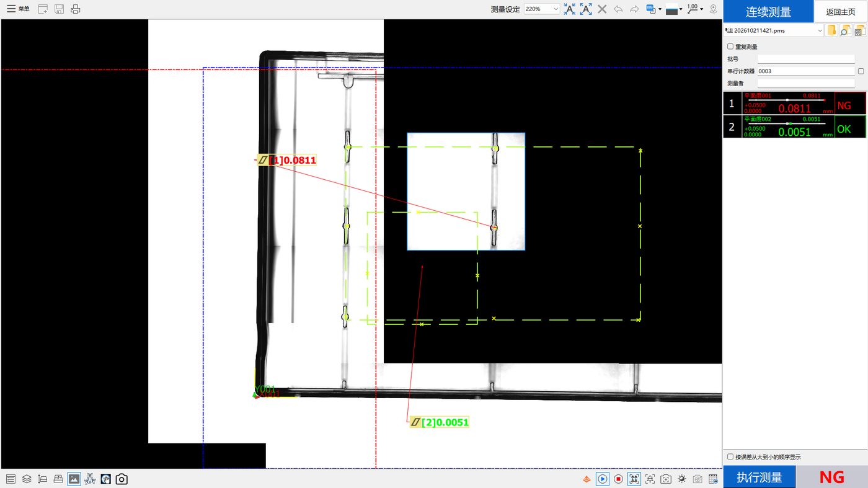The width and height of the screenshot is (868, 488).
Task: Click the 串行计数器 field showing 0003
Action: point(806,71)
